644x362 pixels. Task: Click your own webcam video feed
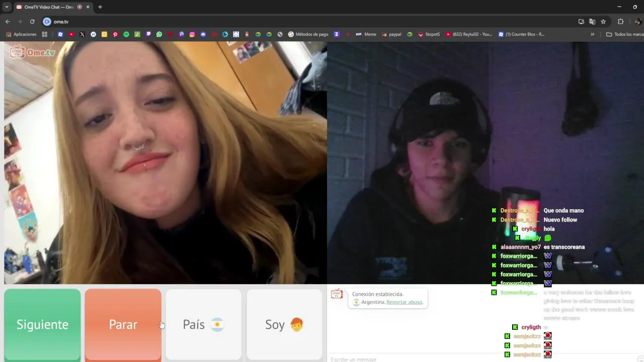pyautogui.click(x=486, y=163)
